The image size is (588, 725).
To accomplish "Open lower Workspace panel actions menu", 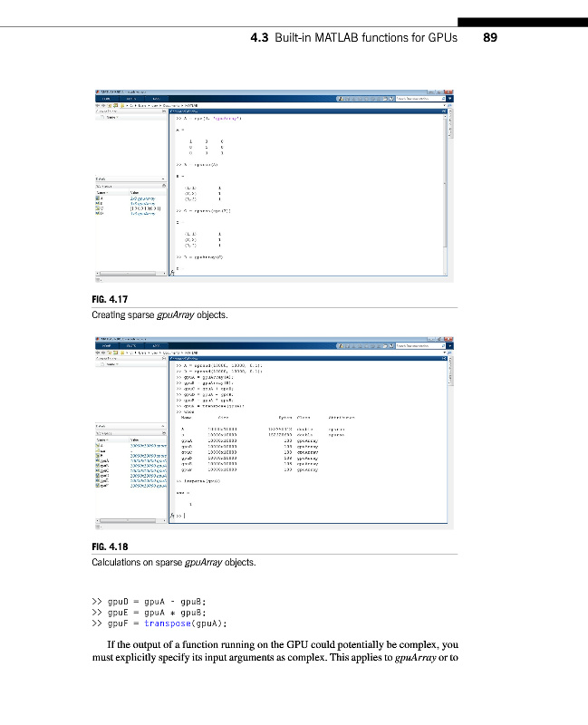I will coord(163,433).
